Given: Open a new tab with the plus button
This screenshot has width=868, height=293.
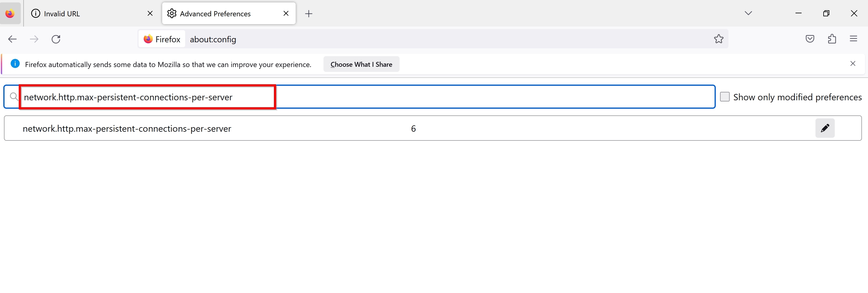Looking at the screenshot, I should click(x=308, y=14).
